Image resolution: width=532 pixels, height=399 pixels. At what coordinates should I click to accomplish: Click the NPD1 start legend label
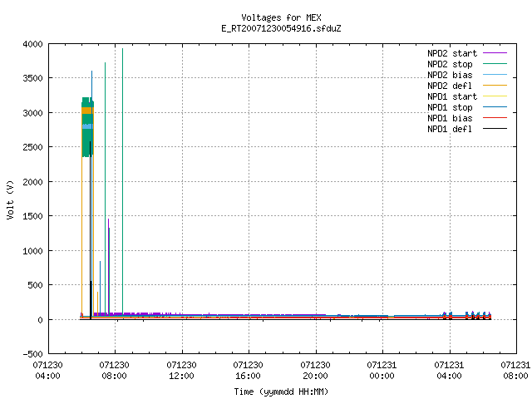[x=452, y=96]
